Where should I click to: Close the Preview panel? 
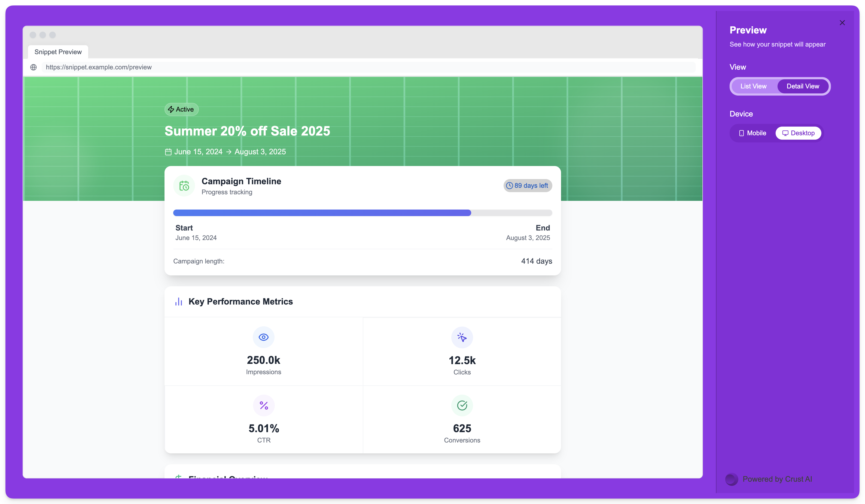point(842,23)
